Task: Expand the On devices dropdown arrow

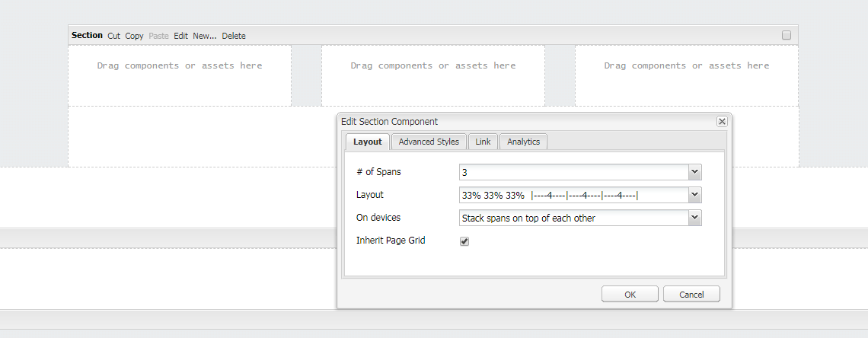Action: [694, 218]
